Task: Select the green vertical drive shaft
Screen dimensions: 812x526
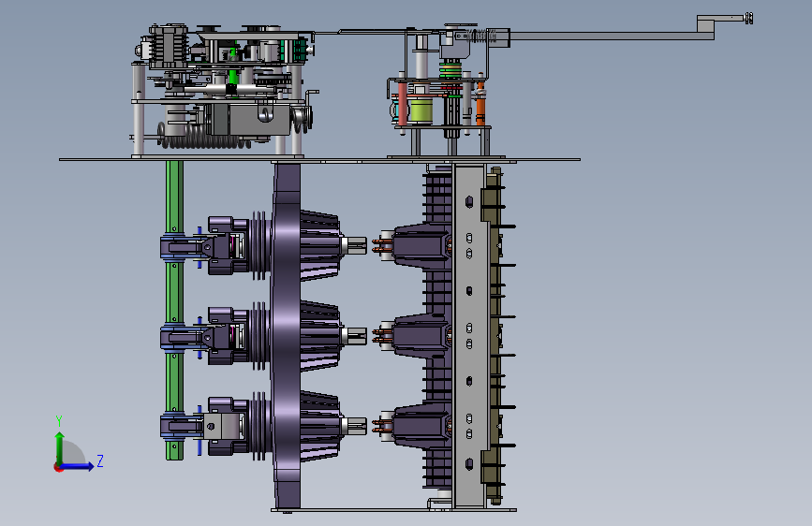Action: (x=174, y=310)
